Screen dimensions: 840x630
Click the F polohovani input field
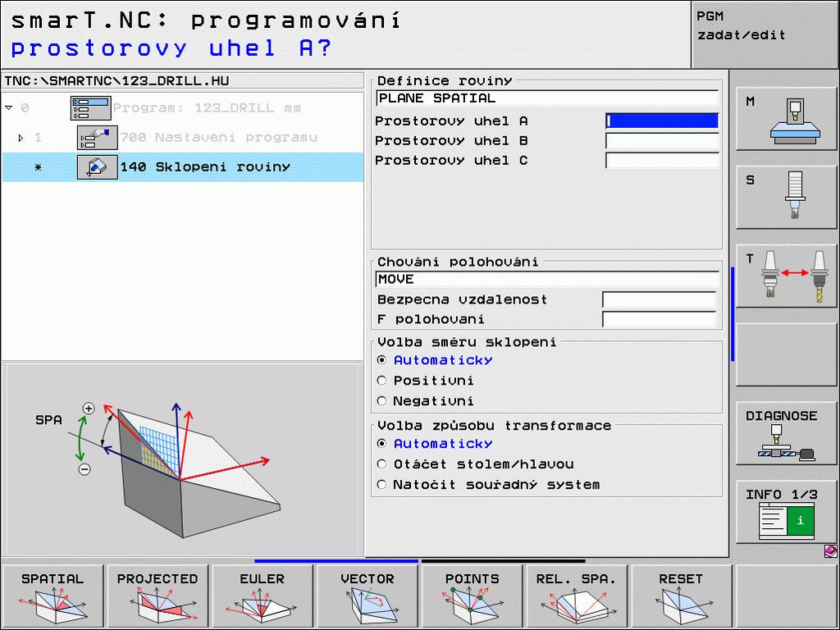pyautogui.click(x=659, y=319)
